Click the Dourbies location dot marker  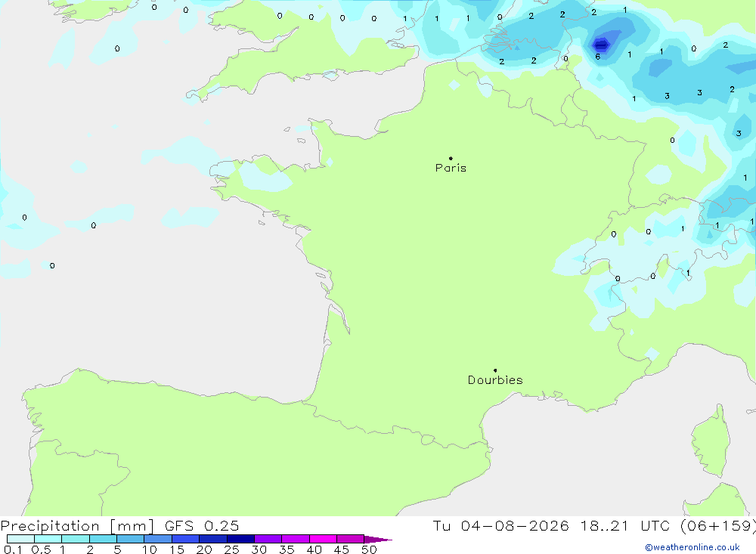click(x=495, y=370)
